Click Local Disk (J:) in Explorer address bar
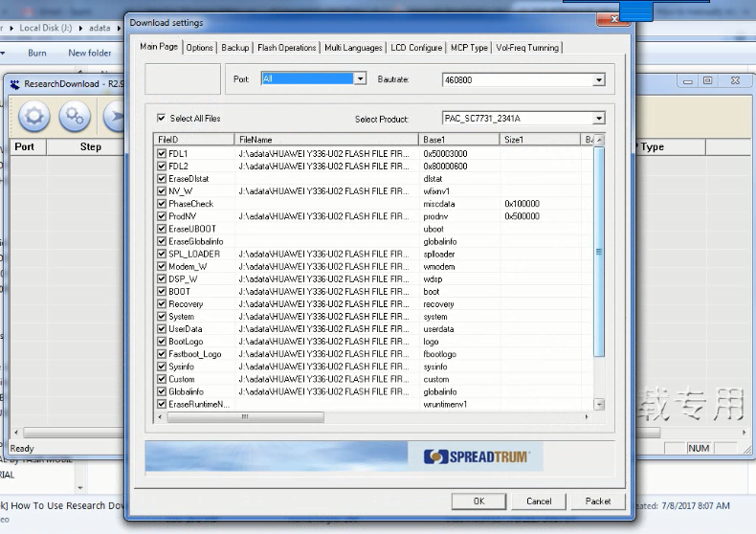The image size is (756, 534). (x=46, y=28)
